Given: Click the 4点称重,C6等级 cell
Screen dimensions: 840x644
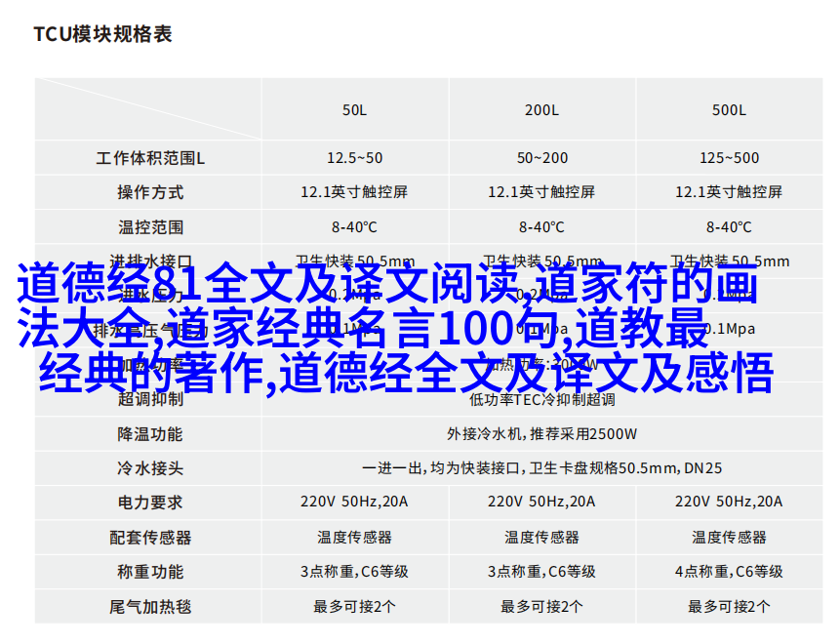Looking at the screenshot, I should (x=729, y=572).
